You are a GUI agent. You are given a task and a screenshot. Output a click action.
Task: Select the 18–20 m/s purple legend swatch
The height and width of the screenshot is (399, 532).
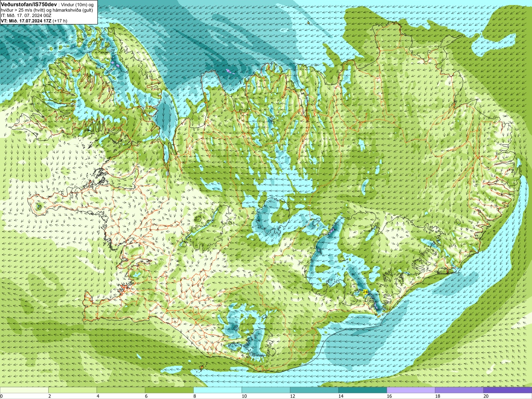[x=459, y=390]
